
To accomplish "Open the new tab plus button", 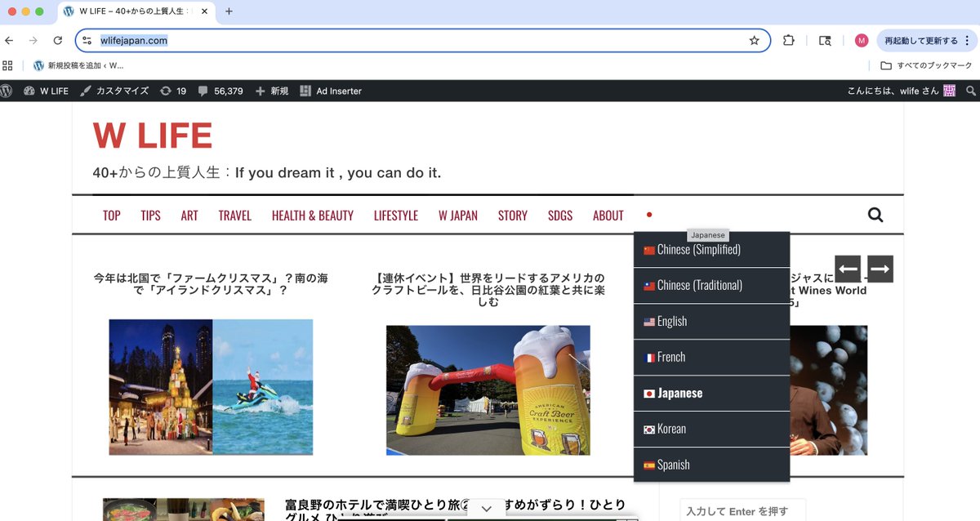I will tap(229, 11).
